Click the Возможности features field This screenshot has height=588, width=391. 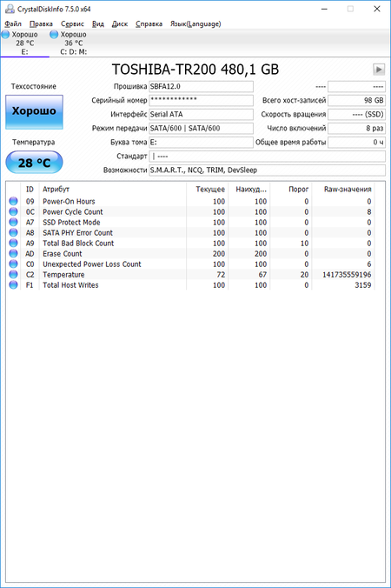pyautogui.click(x=267, y=170)
